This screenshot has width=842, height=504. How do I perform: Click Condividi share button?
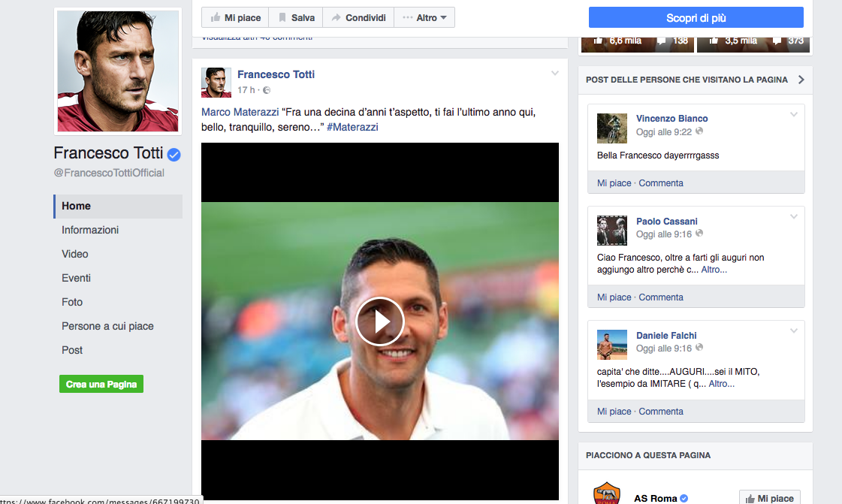(x=358, y=18)
